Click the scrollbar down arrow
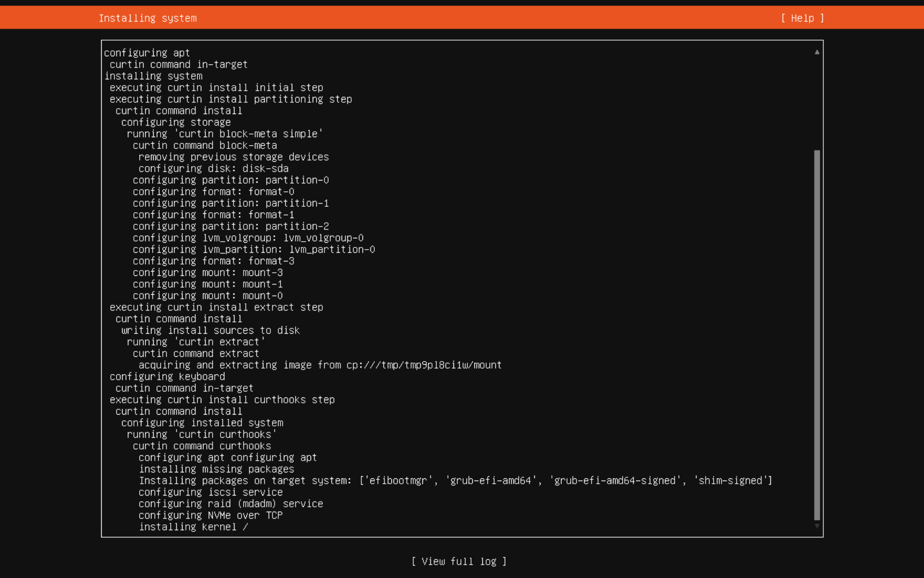 click(x=816, y=526)
